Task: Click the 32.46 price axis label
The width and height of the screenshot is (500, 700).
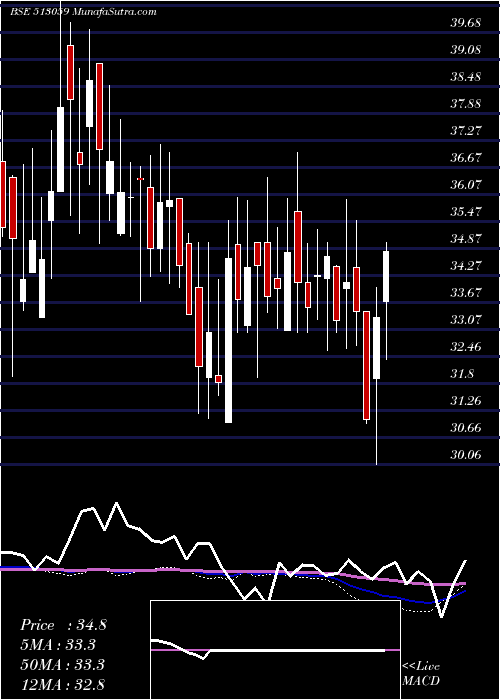Action: [466, 346]
